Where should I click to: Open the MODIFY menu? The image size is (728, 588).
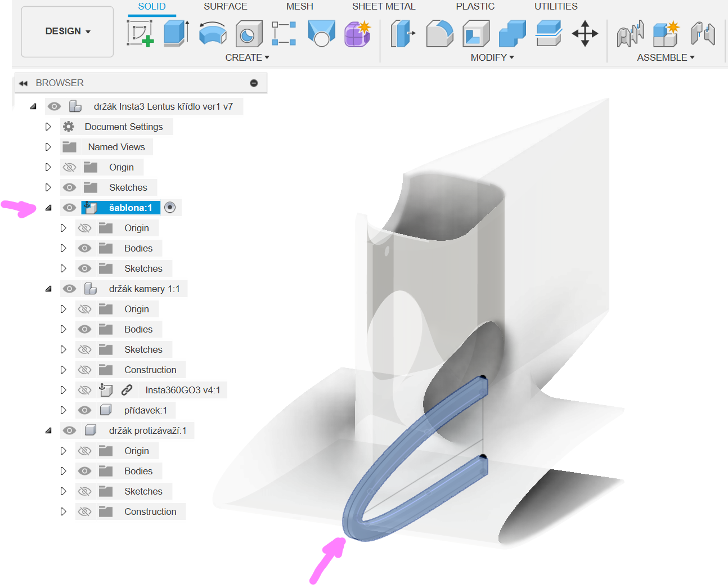coord(492,57)
